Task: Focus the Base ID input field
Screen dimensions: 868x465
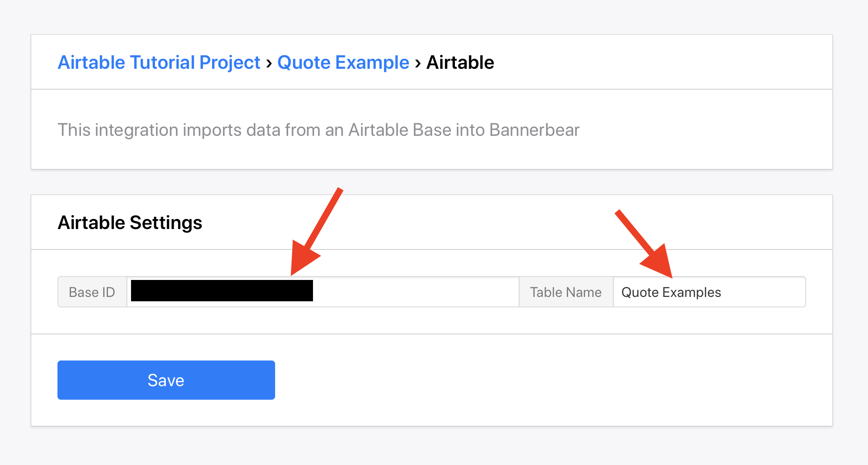Action: (x=414, y=292)
